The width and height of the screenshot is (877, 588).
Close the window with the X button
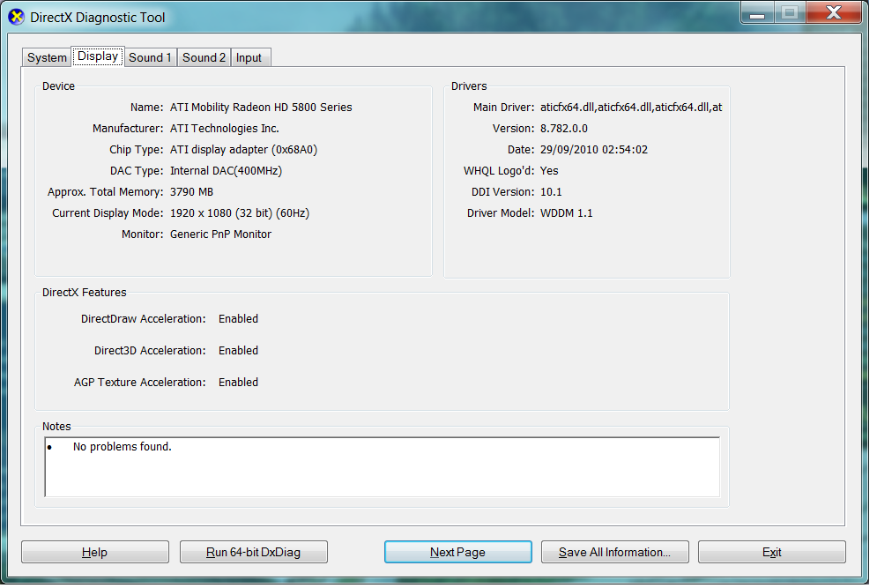(834, 12)
